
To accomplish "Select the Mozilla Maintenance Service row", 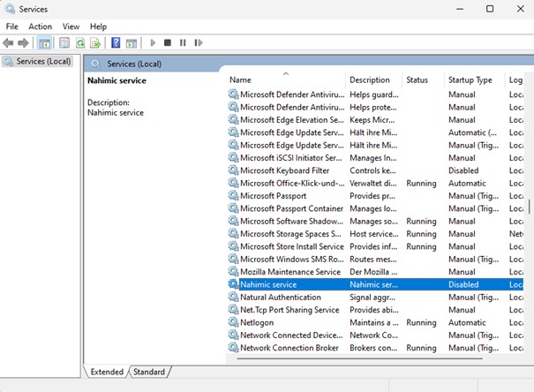I will [290, 272].
